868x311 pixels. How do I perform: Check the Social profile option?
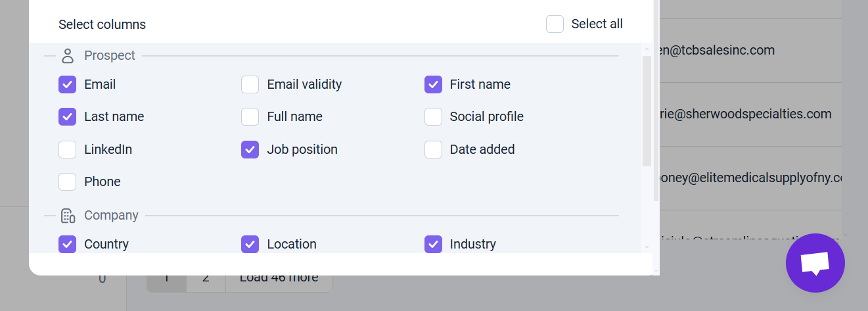(433, 116)
